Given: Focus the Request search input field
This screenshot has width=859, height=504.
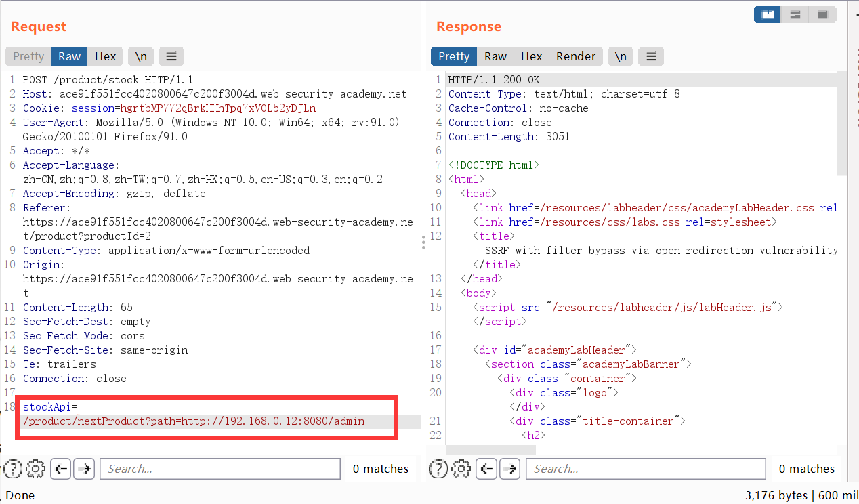Looking at the screenshot, I should 220,469.
